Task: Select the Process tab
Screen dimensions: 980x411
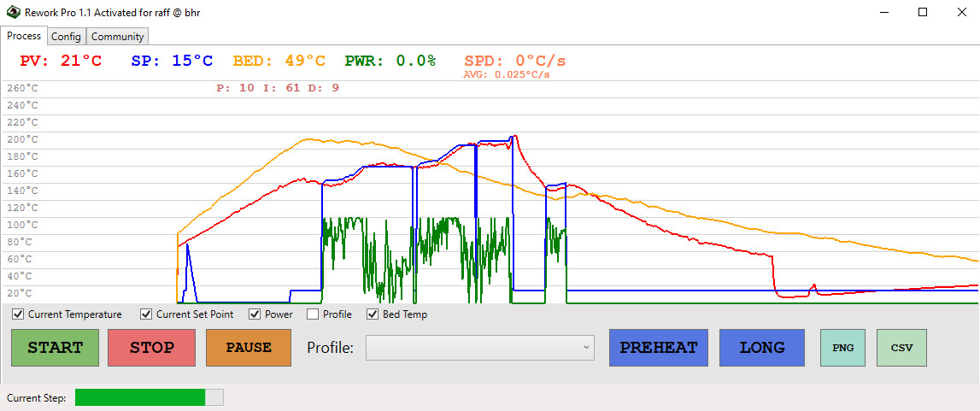Action: (x=24, y=36)
